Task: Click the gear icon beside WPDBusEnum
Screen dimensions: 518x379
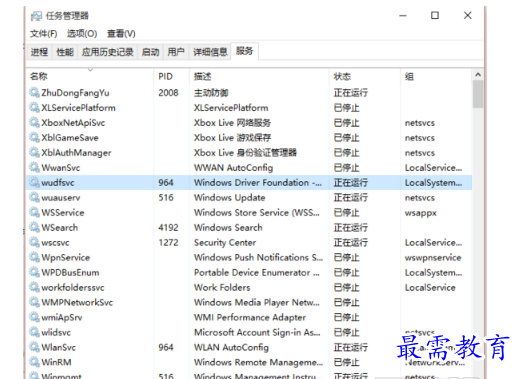Action: point(34,272)
